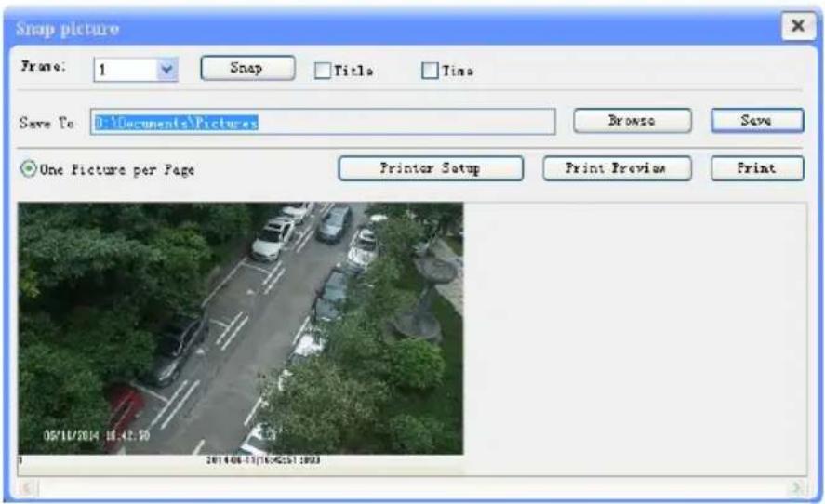Click the horizontal scrollbar left arrow
The image size is (825, 504).
click(27, 488)
